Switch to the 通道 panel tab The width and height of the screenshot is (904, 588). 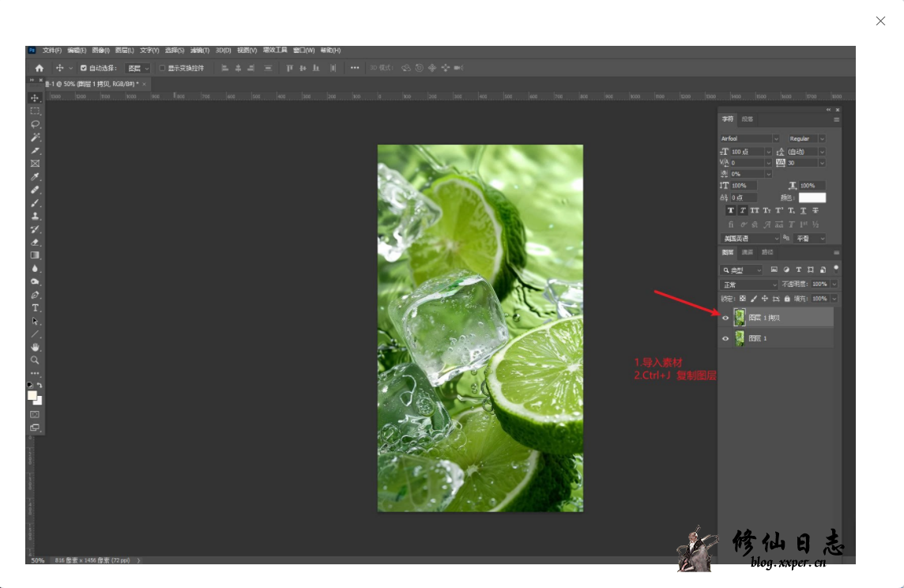[747, 252]
